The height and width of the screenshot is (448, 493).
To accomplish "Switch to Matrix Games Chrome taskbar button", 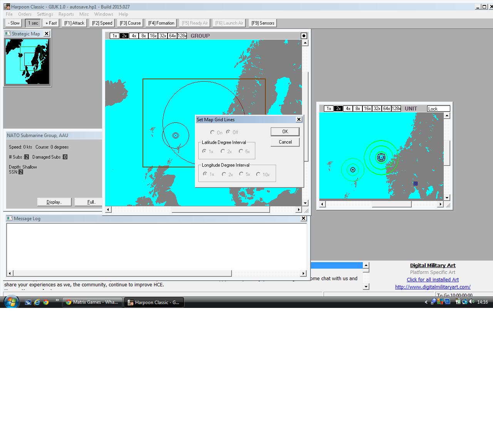I will pos(93,302).
